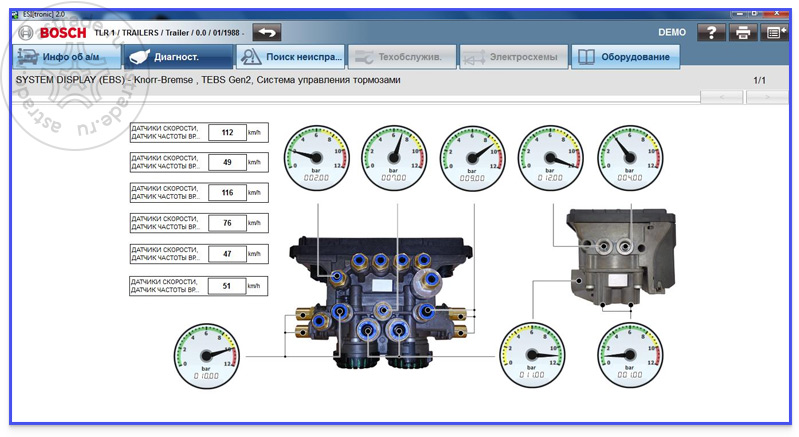Open the Поиск неиспра... tab
The width and height of the screenshot is (799, 437).
[290, 57]
